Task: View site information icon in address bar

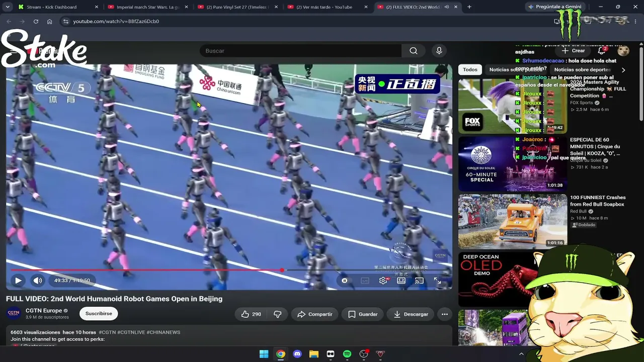Action: (65, 22)
